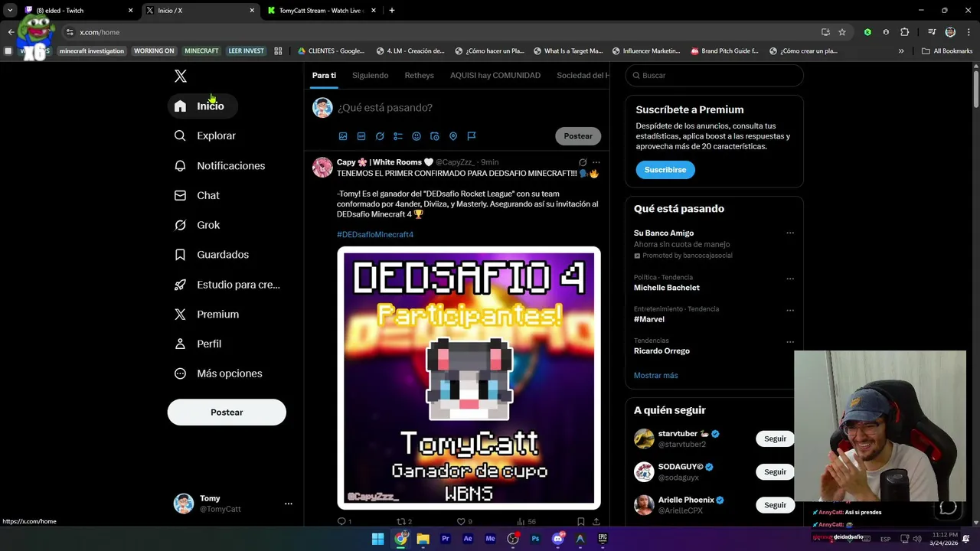Viewport: 980px width, 551px height.
Task: Add a GIF to the new post
Action: (361, 136)
